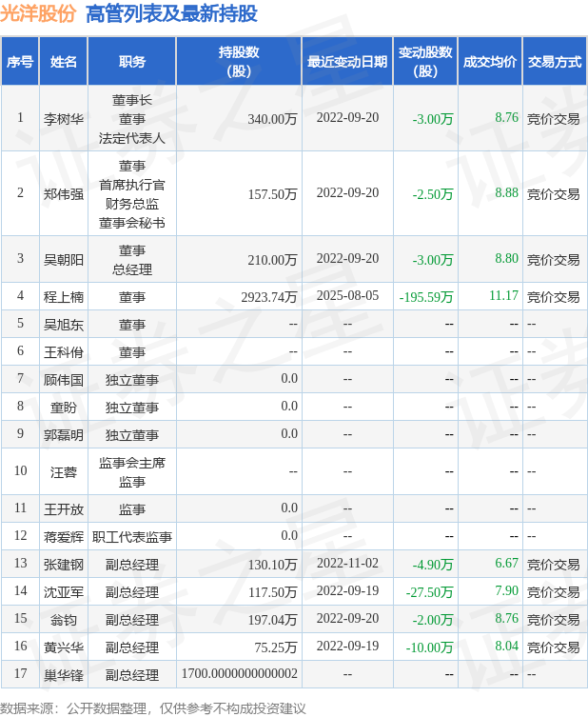Select the name 黄兴华
This screenshot has height=717, width=588.
(x=64, y=647)
